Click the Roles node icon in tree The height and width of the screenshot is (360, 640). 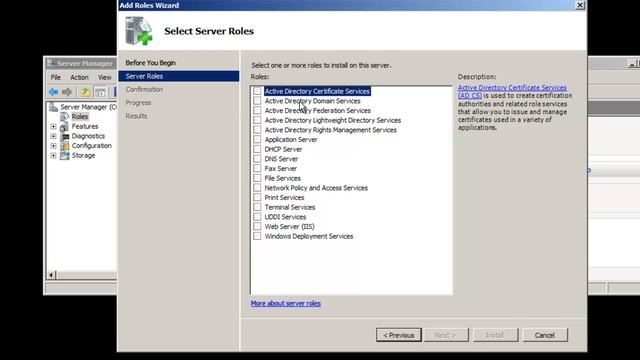tap(64, 117)
